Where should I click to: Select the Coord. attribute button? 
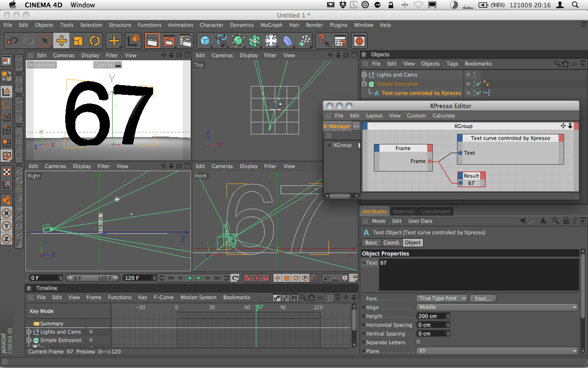[391, 242]
